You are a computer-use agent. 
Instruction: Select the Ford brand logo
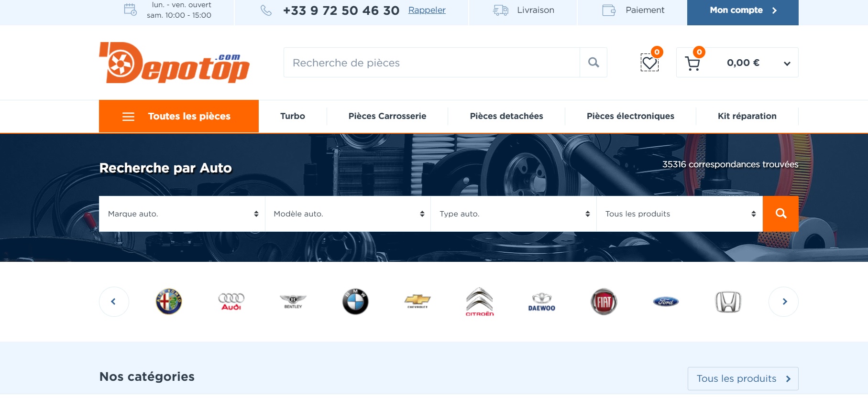click(666, 301)
